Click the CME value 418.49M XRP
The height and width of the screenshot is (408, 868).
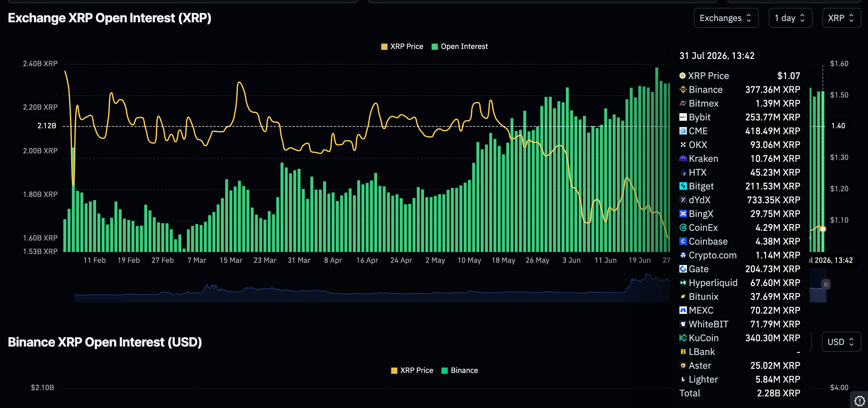point(773,131)
